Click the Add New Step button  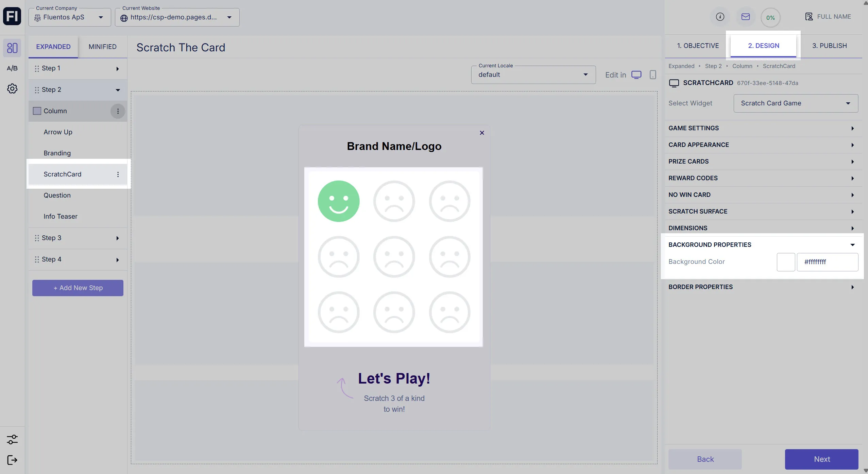78,288
